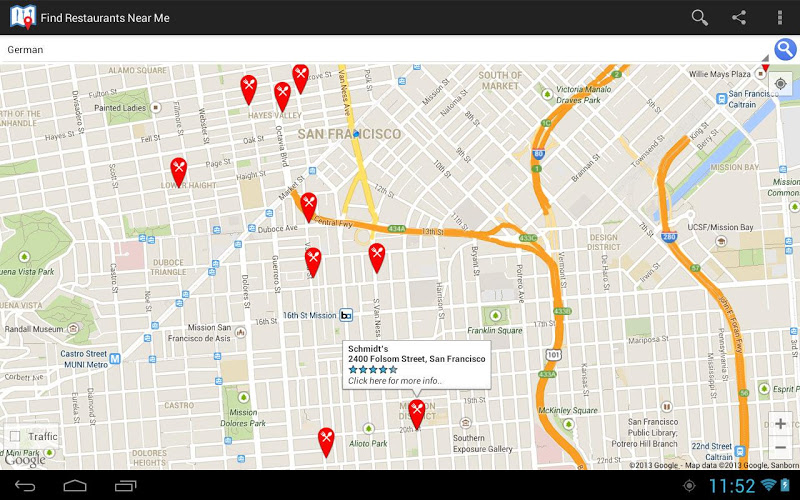The width and height of the screenshot is (800, 500).
Task: Tap the Buena Vista Park tree marker
Action: 23,257
